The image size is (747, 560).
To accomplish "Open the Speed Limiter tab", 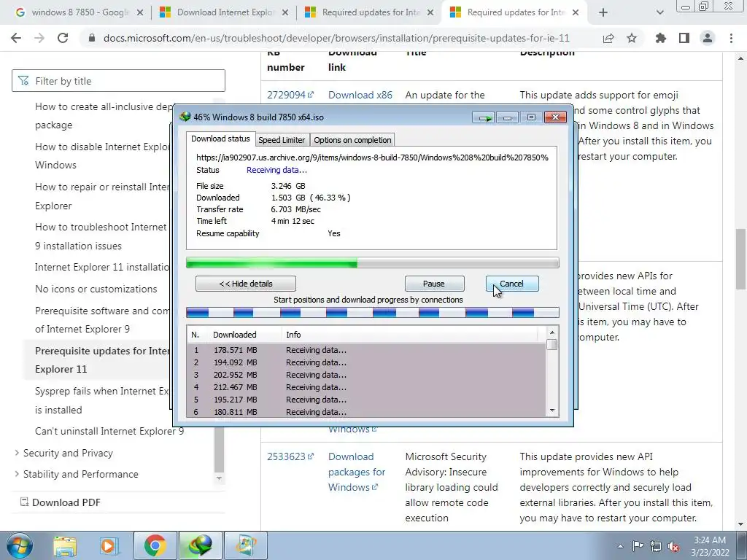I will coord(282,140).
